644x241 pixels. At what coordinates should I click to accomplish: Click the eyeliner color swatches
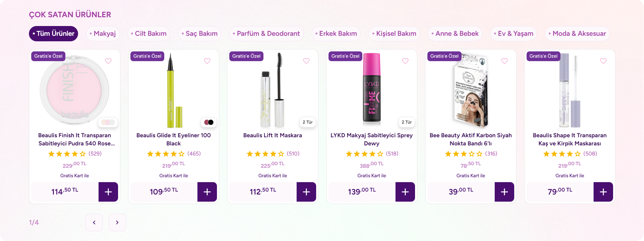(209, 122)
